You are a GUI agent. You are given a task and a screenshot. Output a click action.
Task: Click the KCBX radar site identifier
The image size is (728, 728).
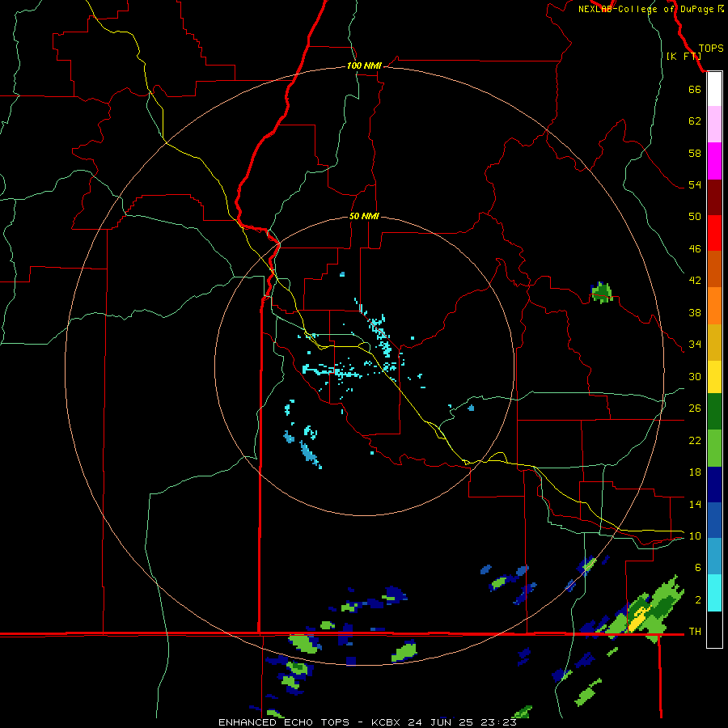pos(387,722)
